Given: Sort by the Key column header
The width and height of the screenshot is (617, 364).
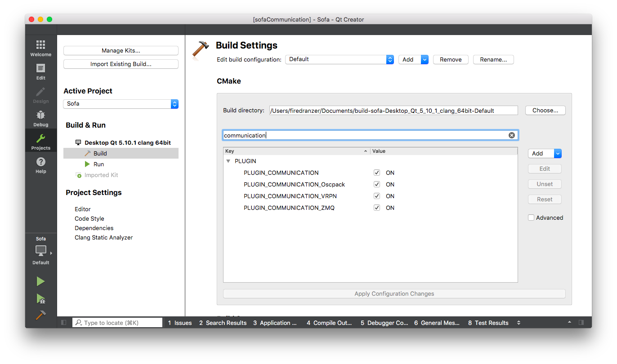Looking at the screenshot, I should tap(296, 151).
